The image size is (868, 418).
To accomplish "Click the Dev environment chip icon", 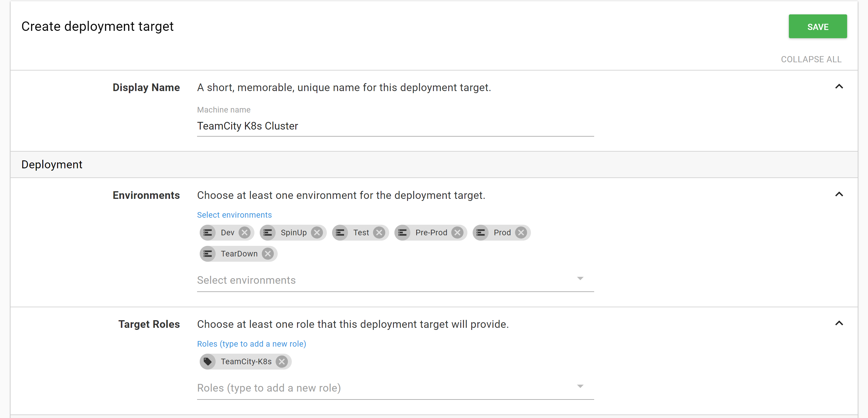I will (x=208, y=233).
